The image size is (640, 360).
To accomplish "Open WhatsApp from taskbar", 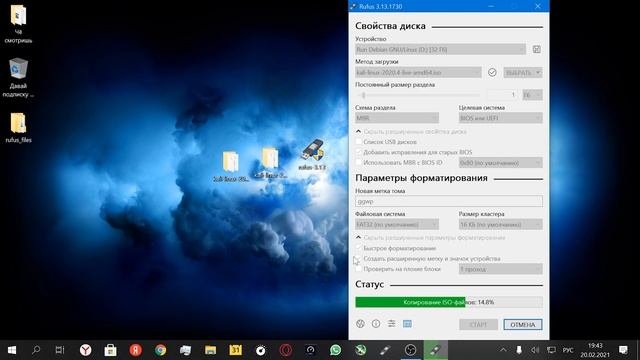I will (x=336, y=350).
